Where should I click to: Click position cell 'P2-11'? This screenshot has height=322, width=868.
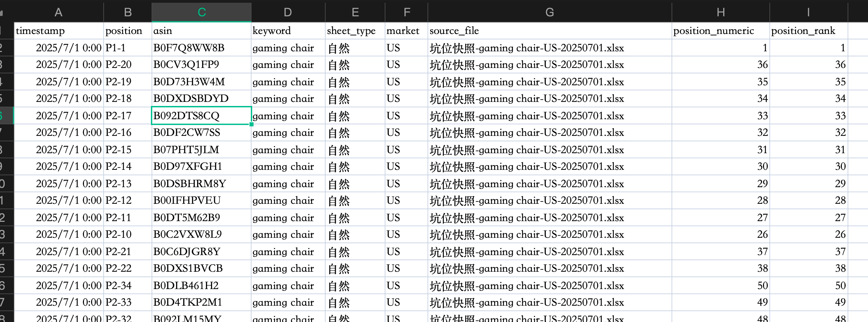(x=127, y=217)
